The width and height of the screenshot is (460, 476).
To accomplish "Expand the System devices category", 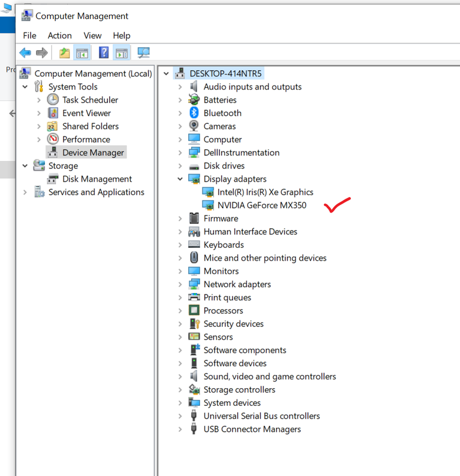I will 180,403.
